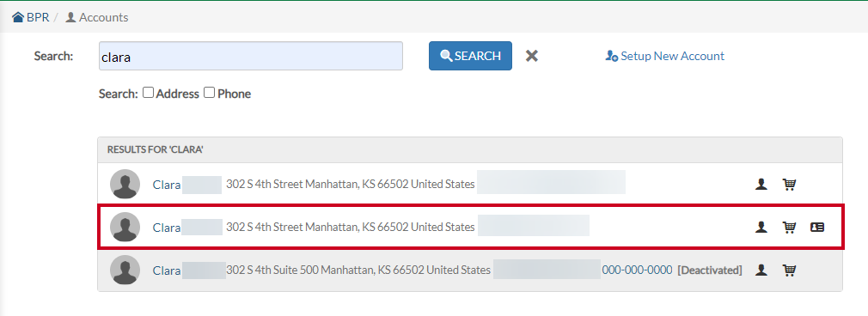Open the Accounts breadcrumb
This screenshot has height=316, width=868.
97,17
